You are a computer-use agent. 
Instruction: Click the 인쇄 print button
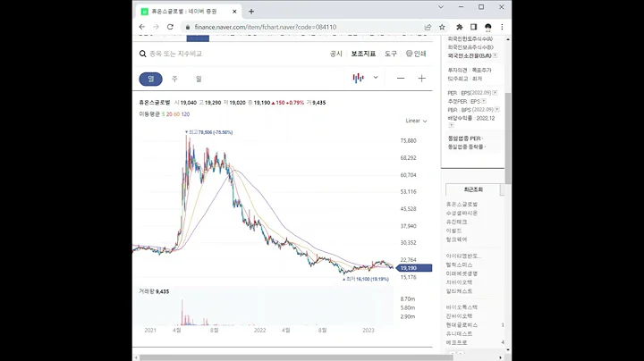tap(416, 54)
